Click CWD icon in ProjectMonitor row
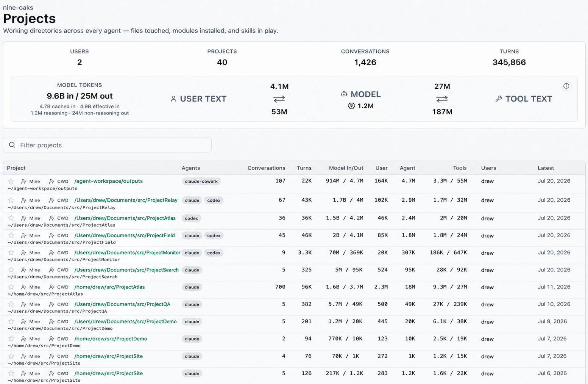 click(x=51, y=253)
